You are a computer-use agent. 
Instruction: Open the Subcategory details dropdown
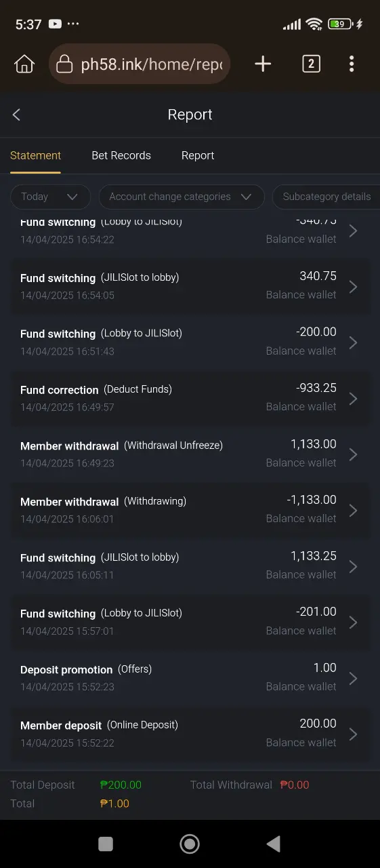click(326, 197)
